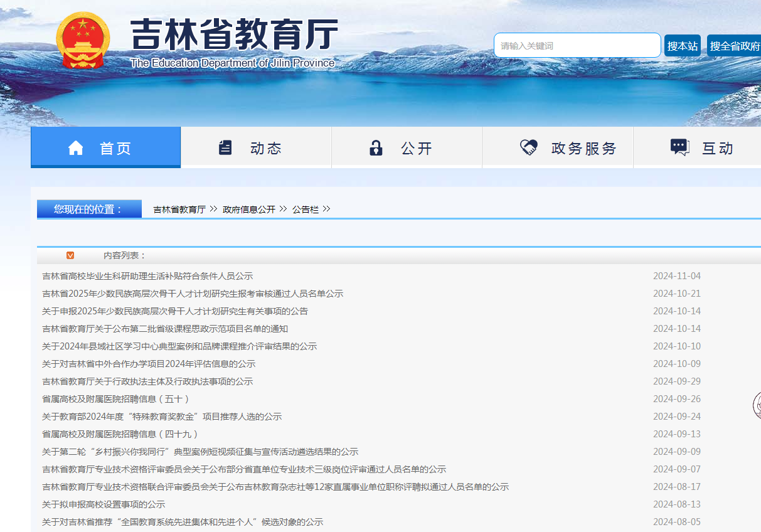This screenshot has width=761, height=532.
Task: Click the chat bubble icon beside 互动
Action: 679,147
